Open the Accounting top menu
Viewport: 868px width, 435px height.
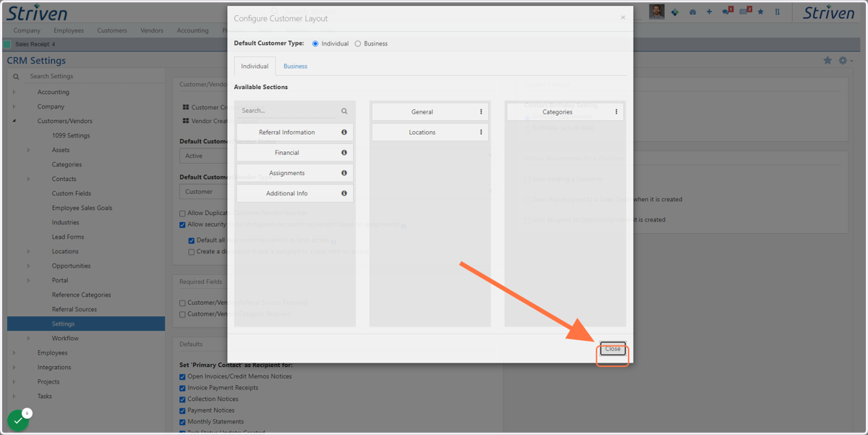click(x=192, y=30)
